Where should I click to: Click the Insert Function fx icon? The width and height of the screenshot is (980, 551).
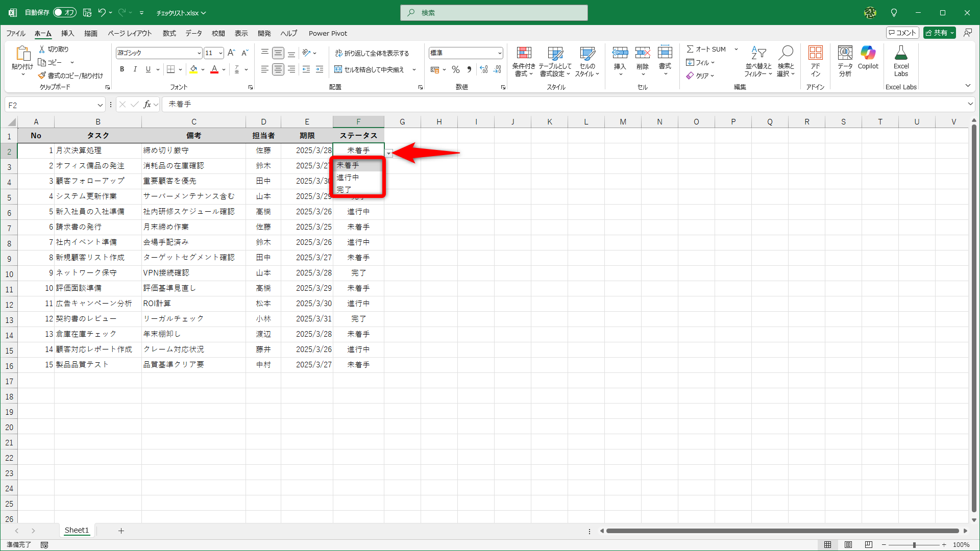[148, 105]
